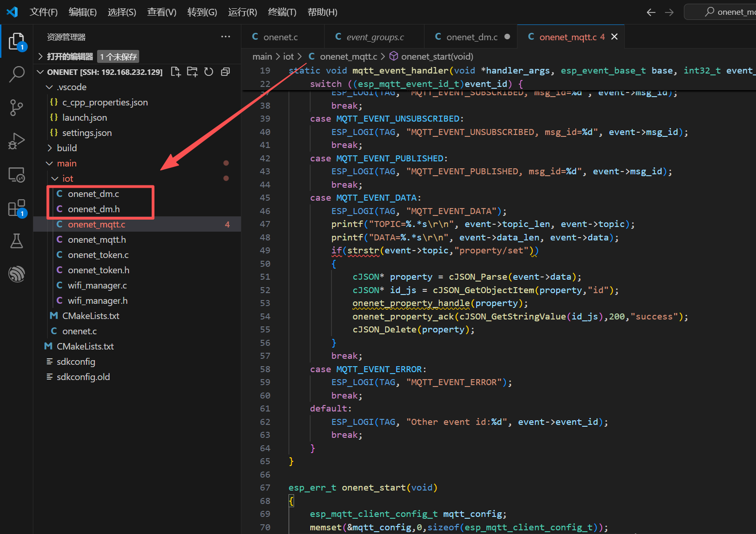Open the 查看(V) menu
The width and height of the screenshot is (756, 534).
tap(162, 12)
